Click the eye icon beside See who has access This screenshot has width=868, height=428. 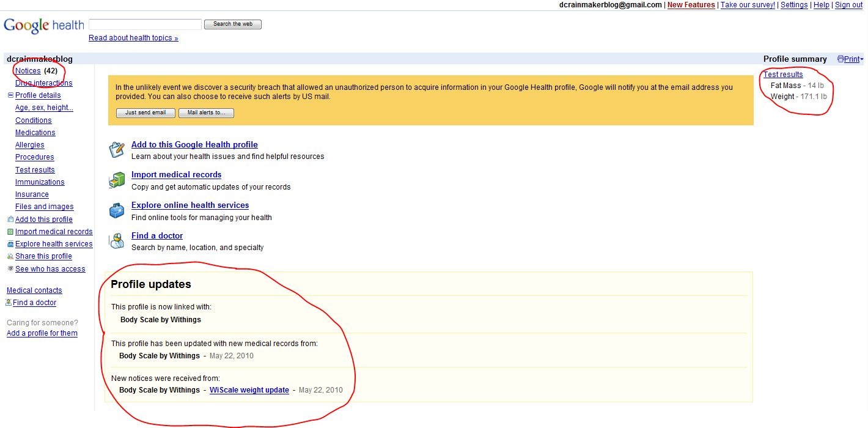pyautogui.click(x=10, y=269)
